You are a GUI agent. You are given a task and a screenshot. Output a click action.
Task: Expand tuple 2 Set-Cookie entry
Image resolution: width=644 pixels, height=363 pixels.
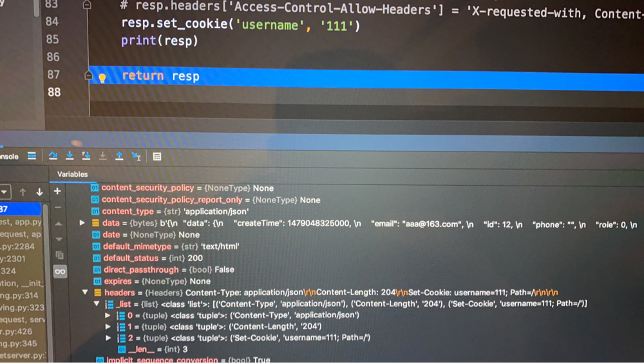[108, 337]
